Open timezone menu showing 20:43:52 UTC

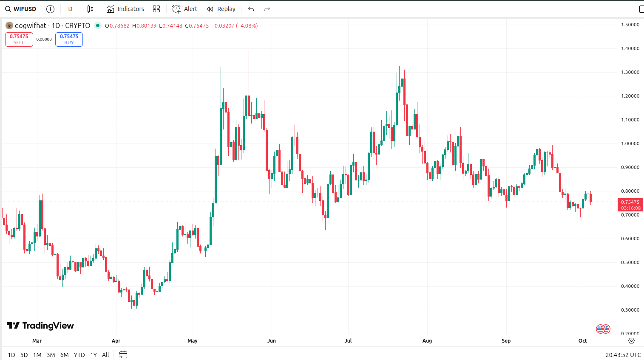(623, 355)
